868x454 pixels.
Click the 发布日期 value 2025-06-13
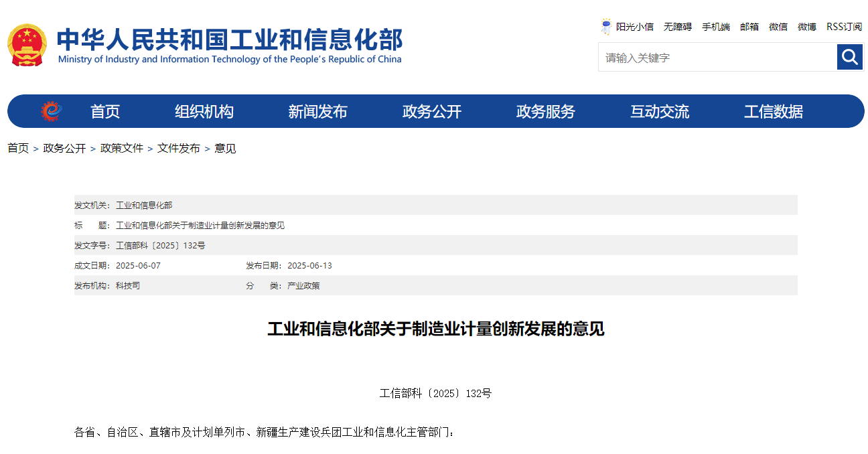(x=309, y=265)
